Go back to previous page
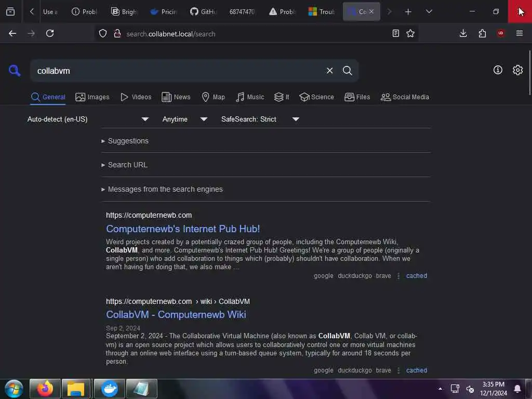Screen dimensions: 532x399 coord(12,33)
